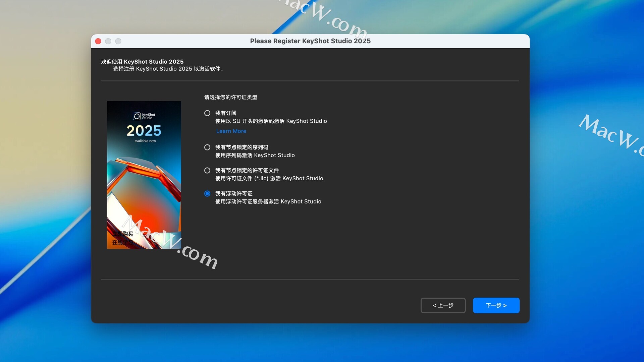
Task: Click the KeyShot Studio logo icon in banner
Action: 137,116
